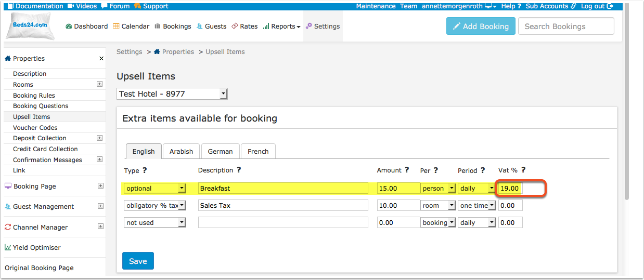
Task: Open Credit Card Collection in sidebar
Action: point(45,149)
